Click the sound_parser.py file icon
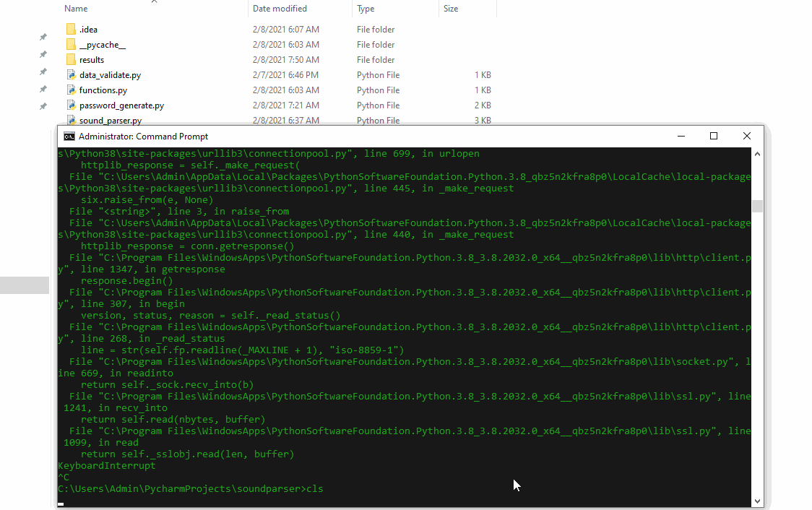Image resolution: width=812 pixels, height=510 pixels. (72, 120)
